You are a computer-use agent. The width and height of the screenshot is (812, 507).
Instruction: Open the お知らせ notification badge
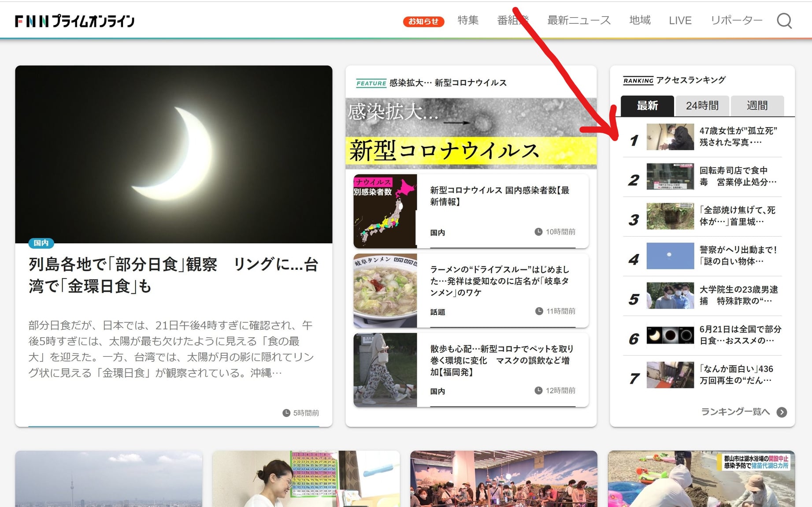tap(423, 21)
